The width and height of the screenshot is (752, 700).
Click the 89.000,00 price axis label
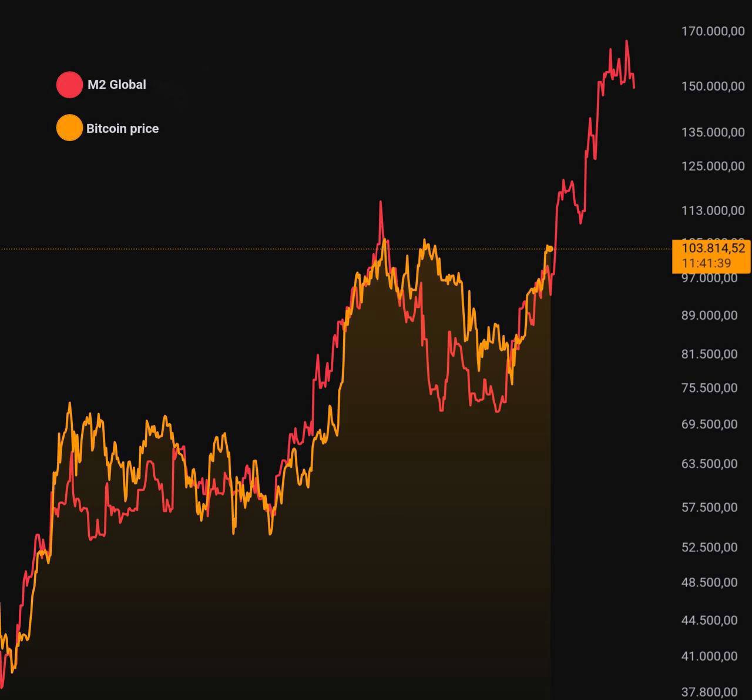pos(710,316)
